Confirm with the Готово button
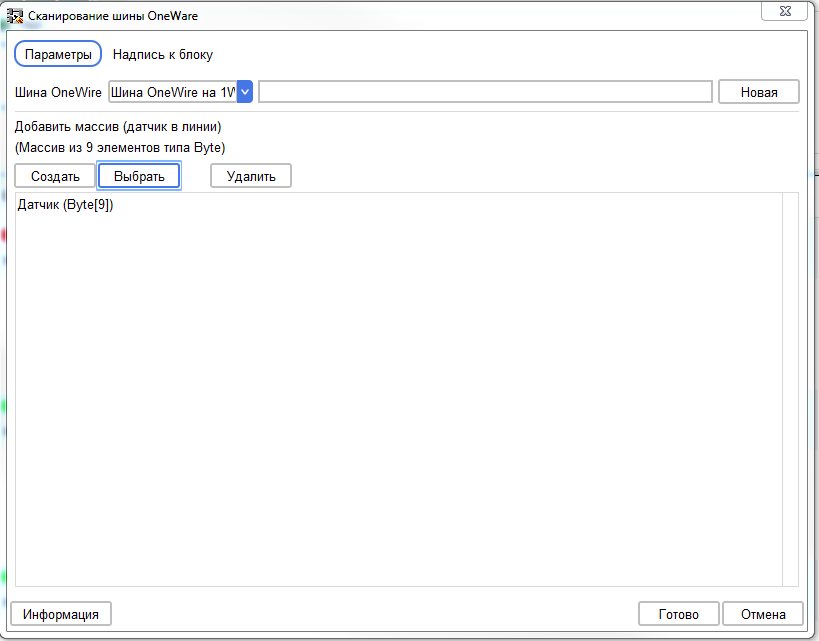Screen dimensions: 819x641 (x=678, y=614)
